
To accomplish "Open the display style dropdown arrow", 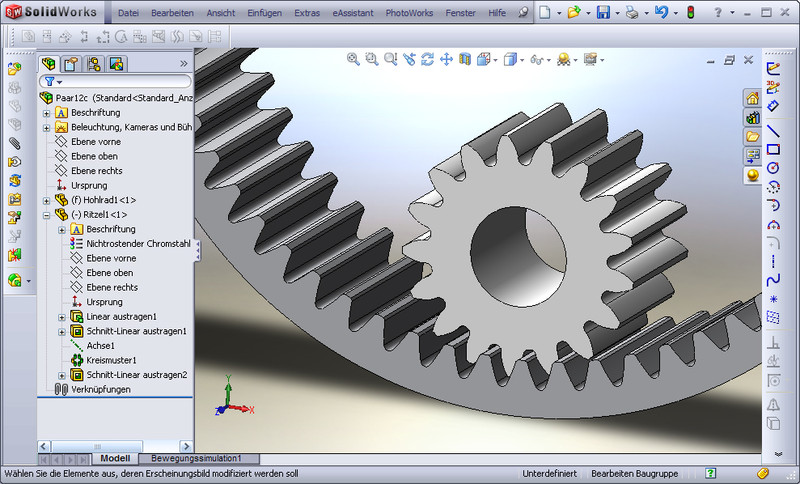I will [521, 60].
